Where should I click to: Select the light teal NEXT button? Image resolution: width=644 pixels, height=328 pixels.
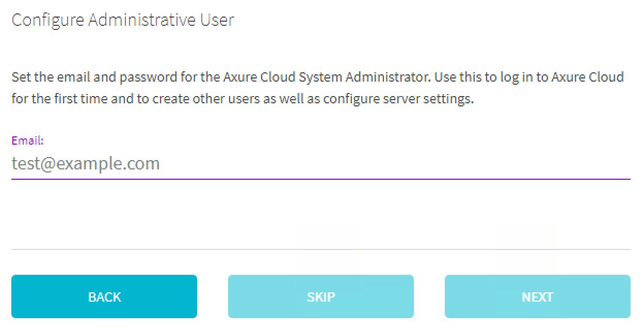tap(537, 296)
